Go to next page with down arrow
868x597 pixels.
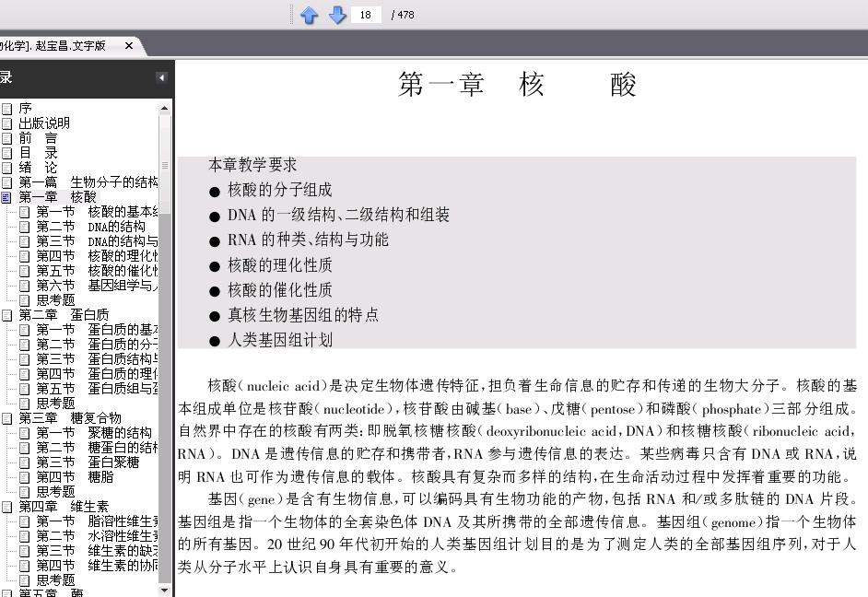click(x=337, y=15)
